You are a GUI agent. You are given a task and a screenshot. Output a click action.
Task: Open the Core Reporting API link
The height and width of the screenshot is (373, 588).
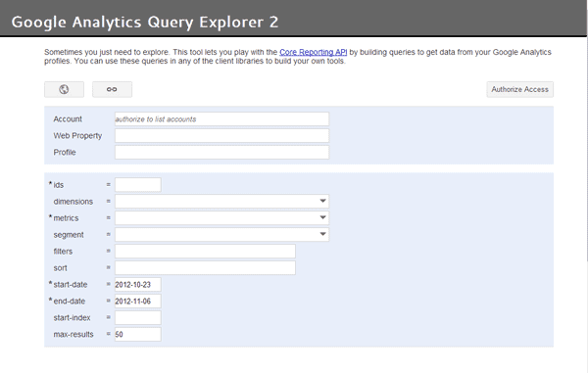click(x=314, y=52)
